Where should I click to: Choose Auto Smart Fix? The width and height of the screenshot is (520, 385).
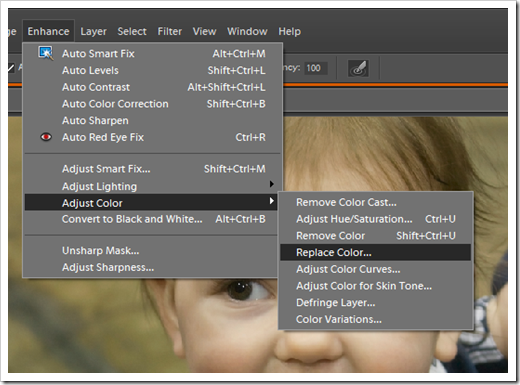[x=153, y=54]
